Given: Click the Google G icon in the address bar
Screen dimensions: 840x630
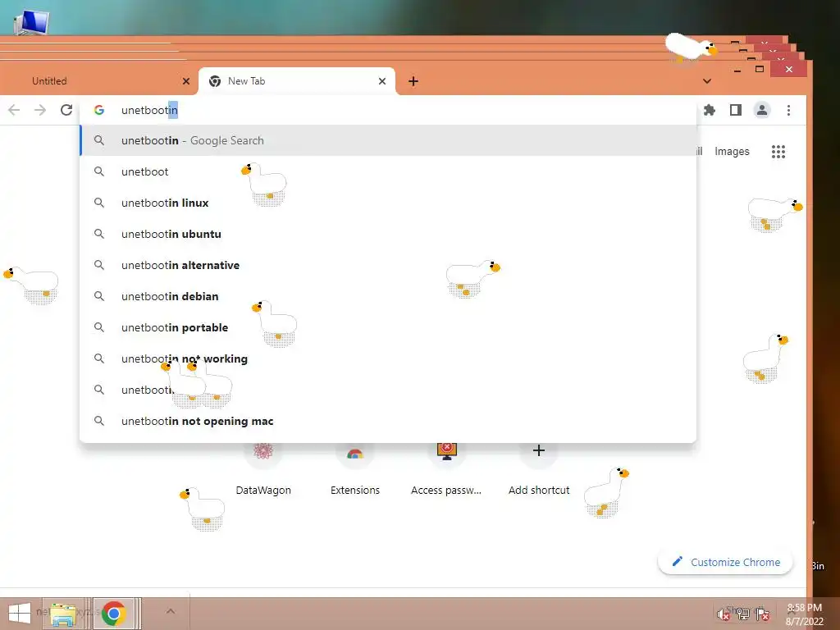Looking at the screenshot, I should 99,110.
